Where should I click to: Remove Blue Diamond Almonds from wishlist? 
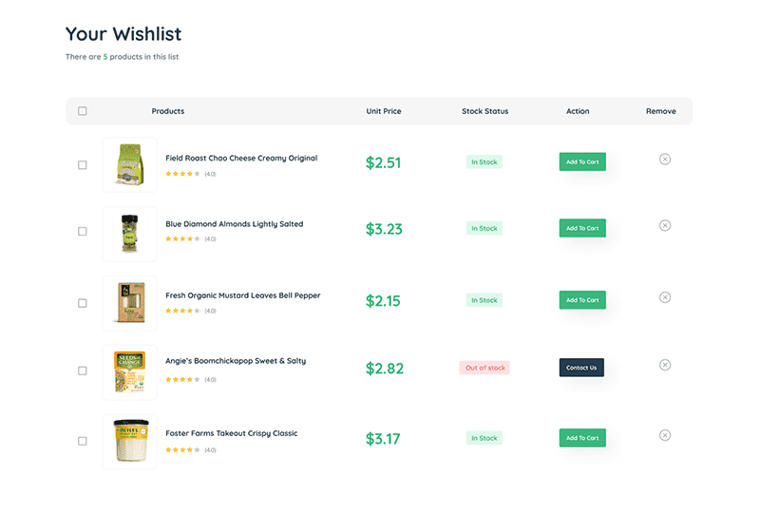664,225
